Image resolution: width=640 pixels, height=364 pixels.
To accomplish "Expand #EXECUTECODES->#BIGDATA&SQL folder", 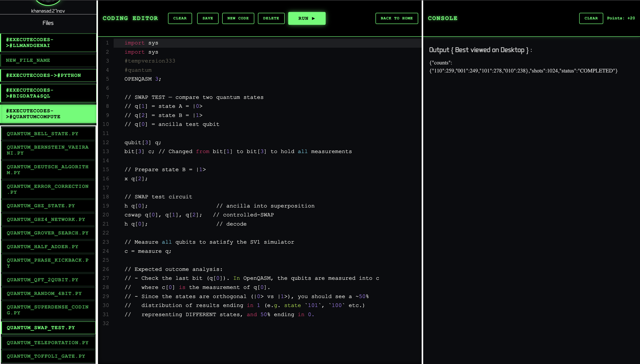I will [48, 93].
